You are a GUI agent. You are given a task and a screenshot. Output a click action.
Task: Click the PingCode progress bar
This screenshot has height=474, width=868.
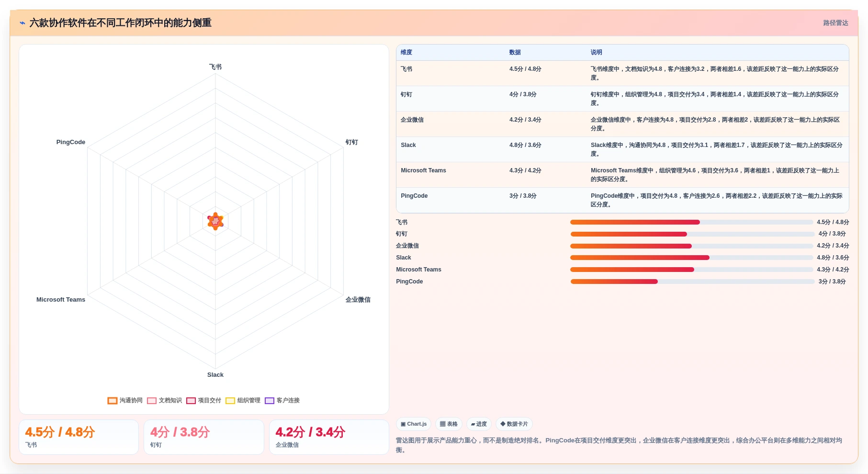click(692, 282)
